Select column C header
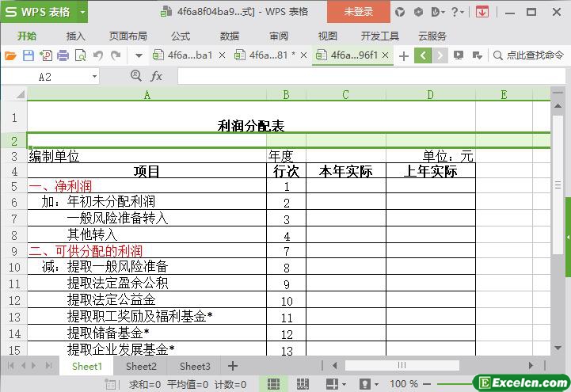This screenshot has width=571, height=392. coord(345,94)
